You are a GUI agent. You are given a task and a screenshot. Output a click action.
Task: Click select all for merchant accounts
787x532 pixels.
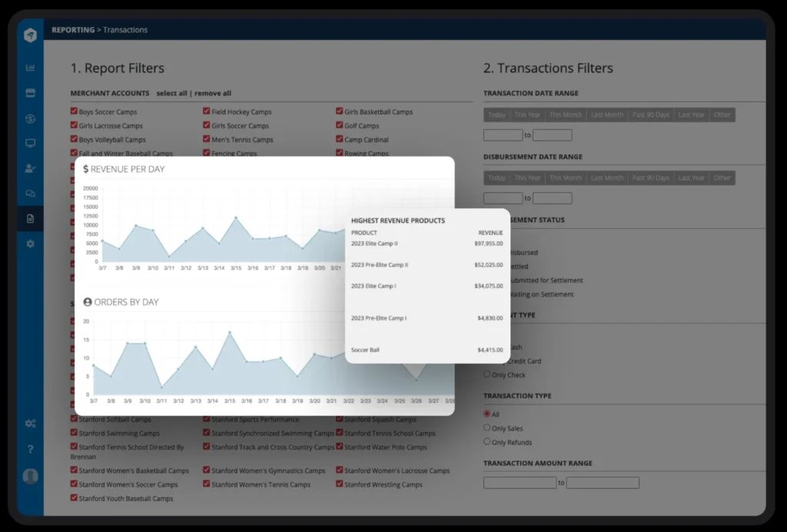tap(171, 93)
